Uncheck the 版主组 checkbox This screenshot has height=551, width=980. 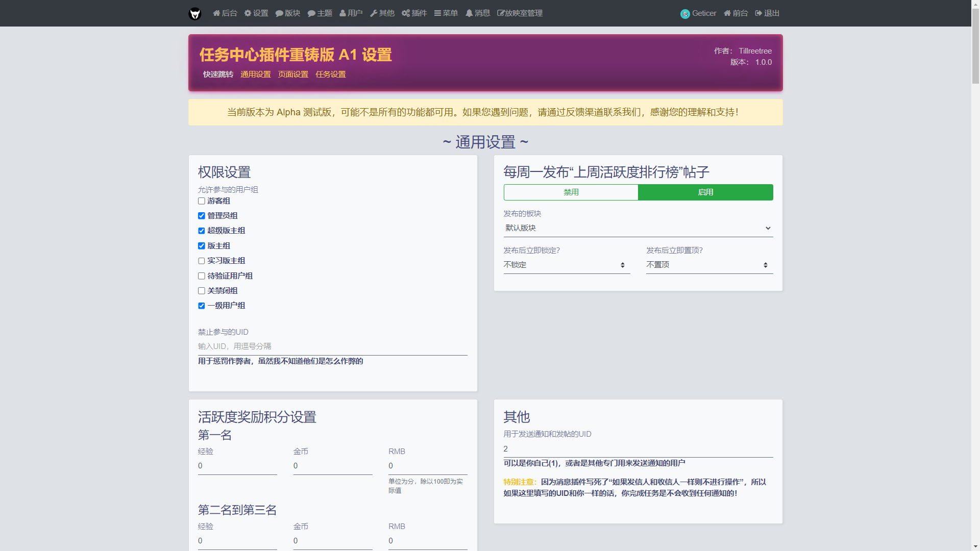(x=202, y=246)
